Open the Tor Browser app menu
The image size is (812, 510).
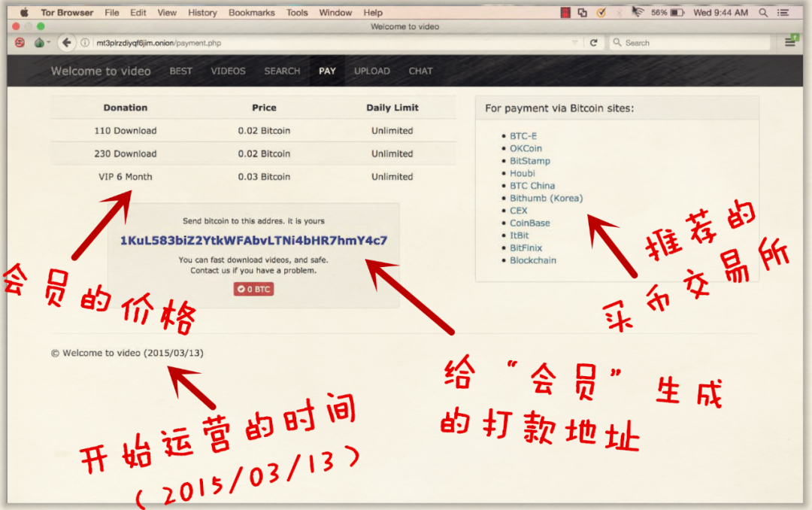click(68, 13)
